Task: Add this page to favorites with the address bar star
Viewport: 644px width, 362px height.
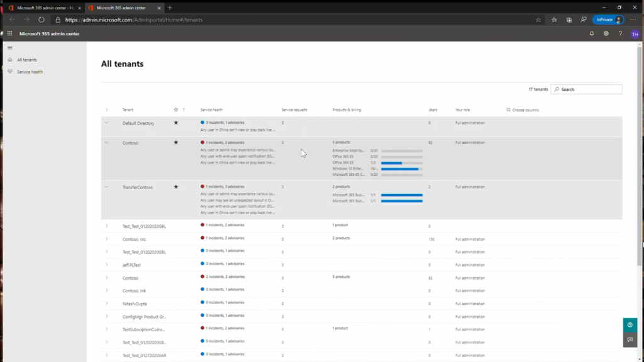Action: coord(538,19)
